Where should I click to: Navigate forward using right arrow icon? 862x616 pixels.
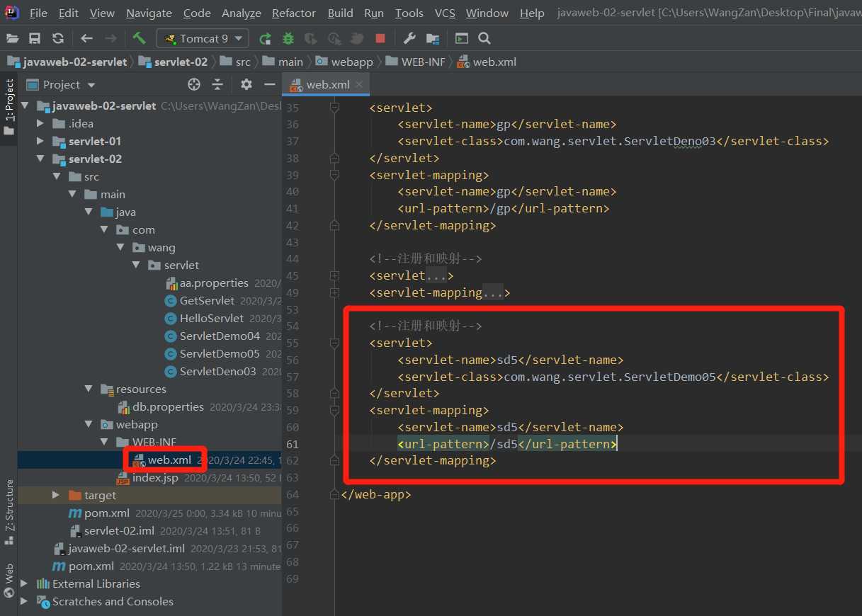(110, 38)
